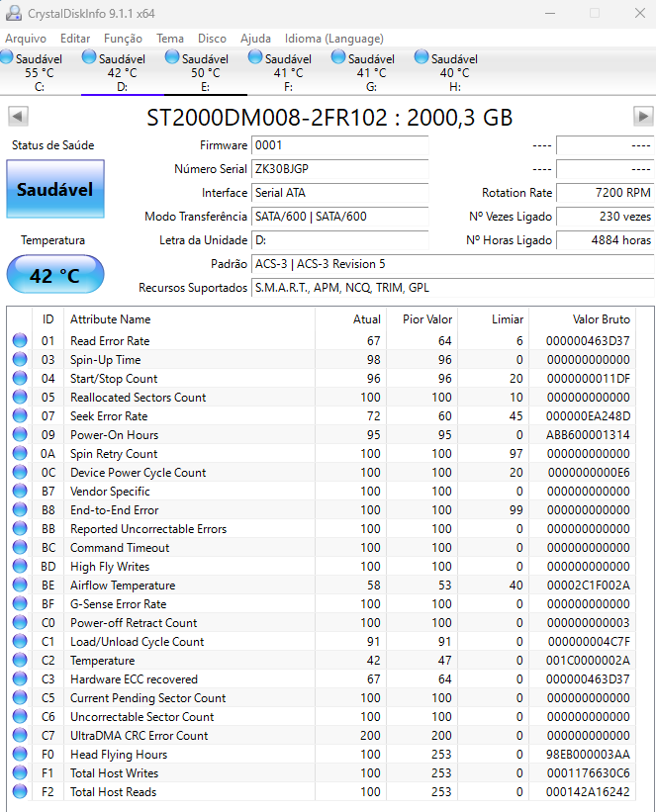The image size is (656, 812).
Task: Click status circle for Hardware ECC recovered
Action: [20, 678]
